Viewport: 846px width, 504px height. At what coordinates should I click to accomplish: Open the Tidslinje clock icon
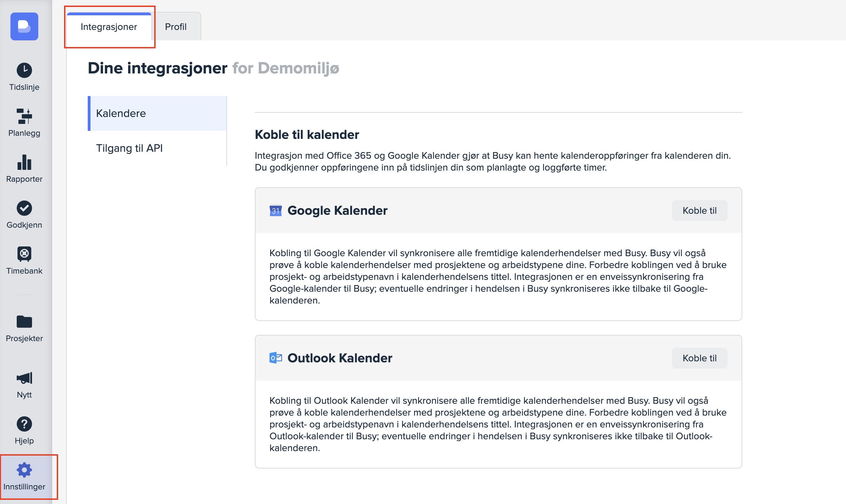coord(24,70)
